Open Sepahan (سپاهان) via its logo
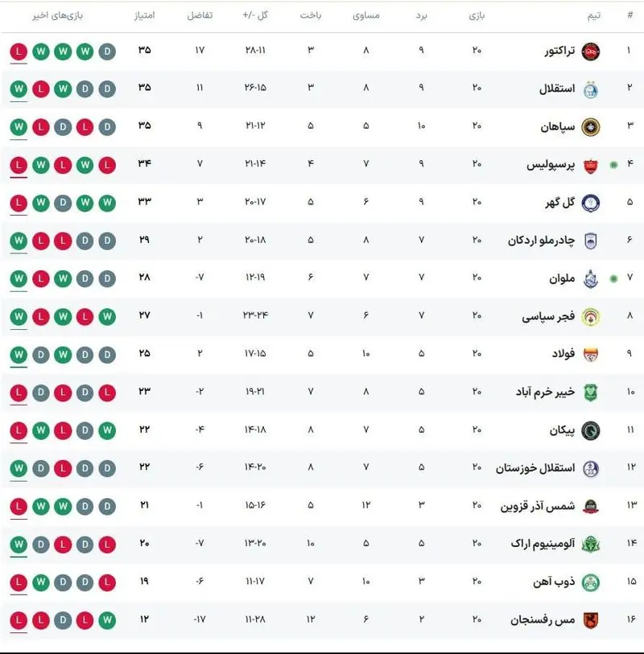 coord(590,126)
